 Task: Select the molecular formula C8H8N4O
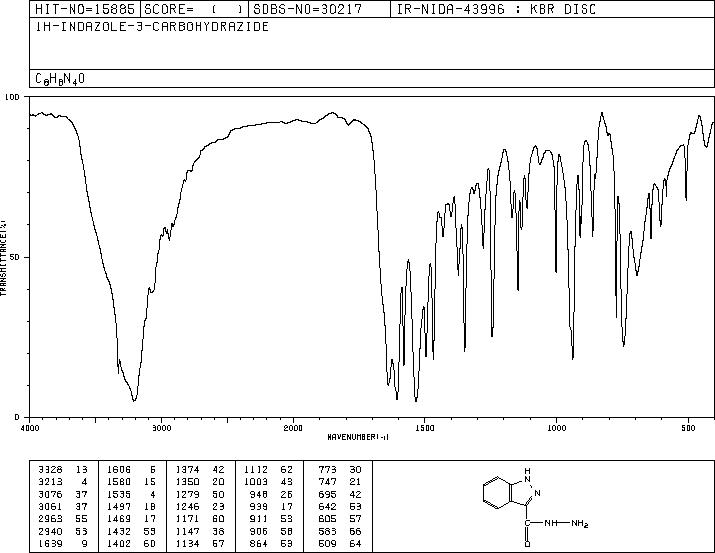[60, 79]
